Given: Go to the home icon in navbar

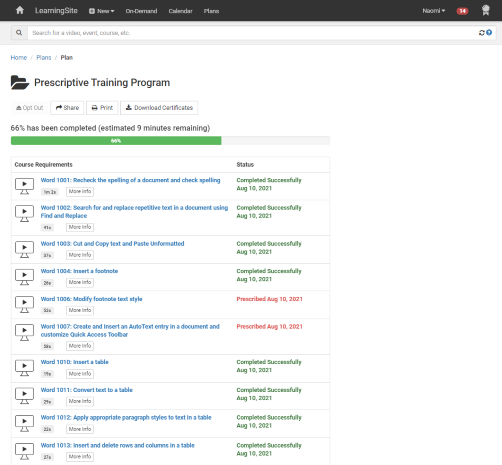Looking at the screenshot, I should [20, 10].
